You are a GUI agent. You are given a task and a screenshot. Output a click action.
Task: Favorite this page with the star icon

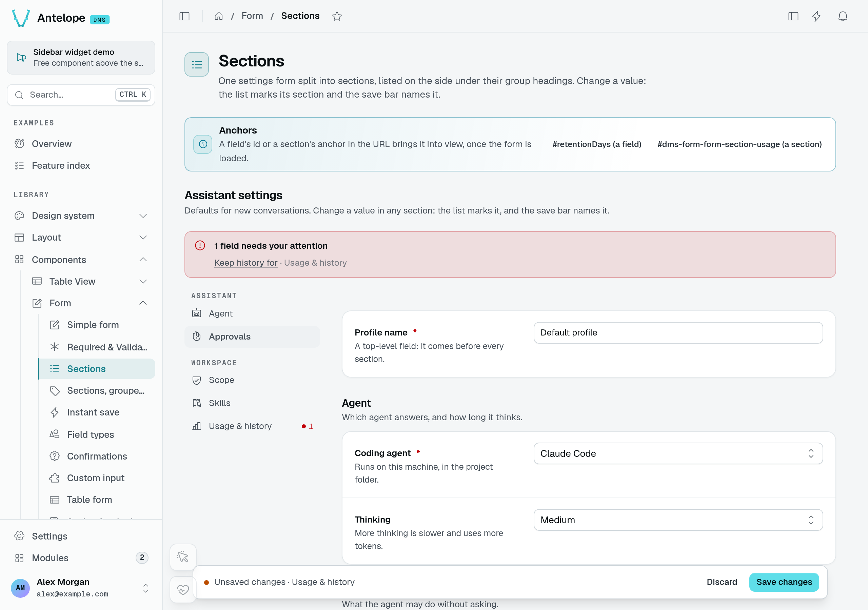(x=337, y=16)
